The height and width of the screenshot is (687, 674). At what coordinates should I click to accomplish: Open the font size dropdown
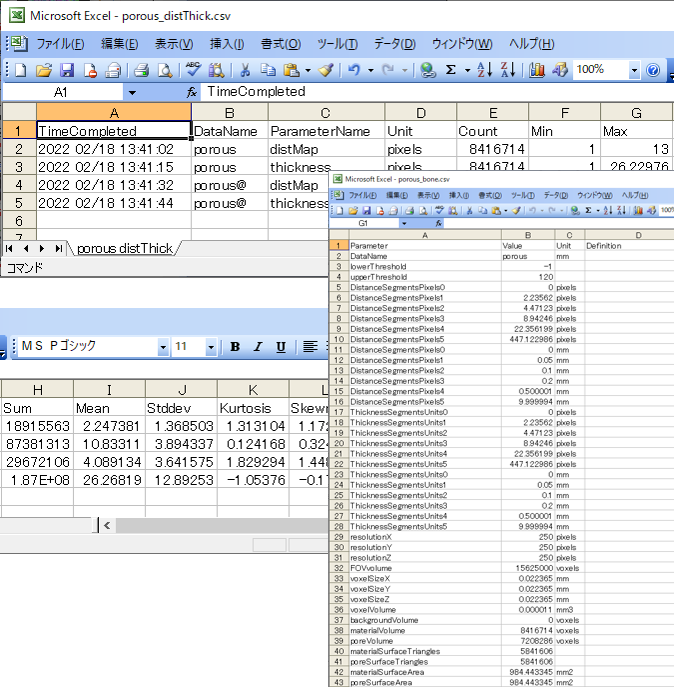210,347
